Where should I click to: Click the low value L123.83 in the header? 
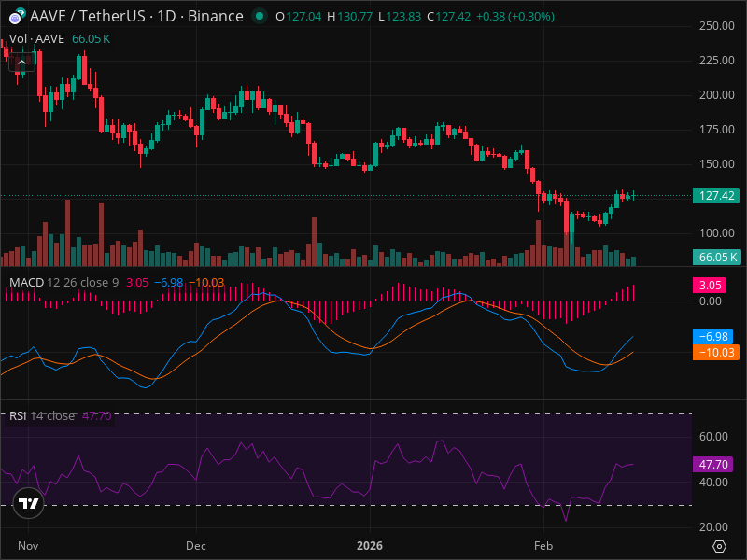(x=400, y=17)
